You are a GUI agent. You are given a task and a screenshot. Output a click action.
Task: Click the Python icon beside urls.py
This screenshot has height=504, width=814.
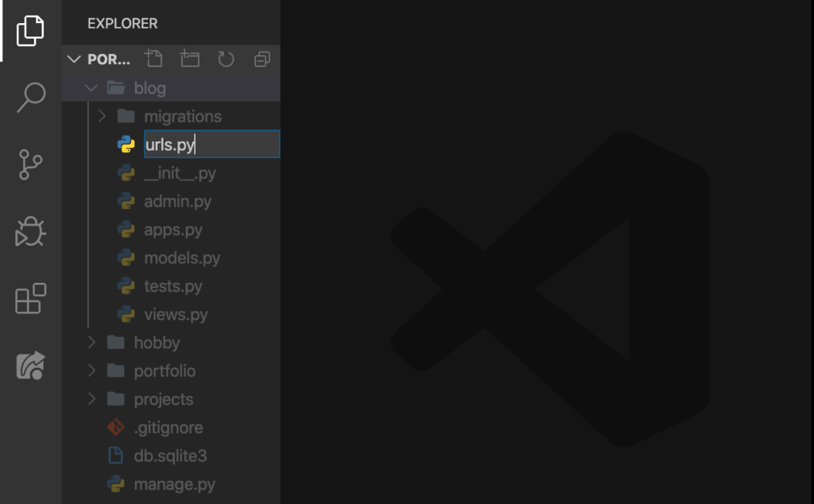coord(126,145)
